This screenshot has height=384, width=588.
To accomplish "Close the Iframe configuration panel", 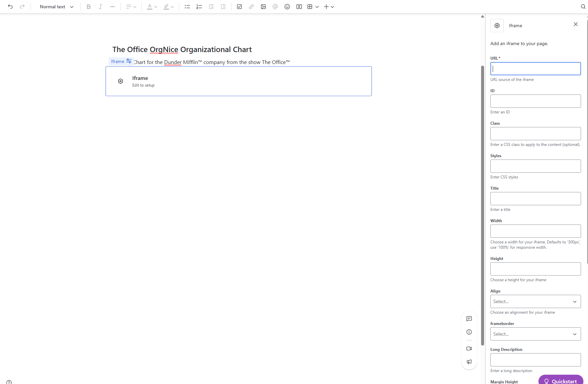I will (x=576, y=24).
